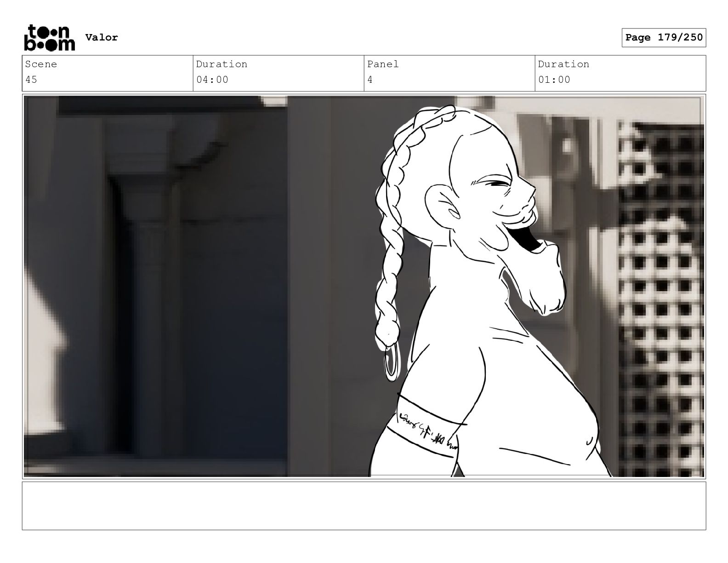The image size is (728, 563).
Task: Click the empty notes box below the panel
Action: (x=364, y=506)
